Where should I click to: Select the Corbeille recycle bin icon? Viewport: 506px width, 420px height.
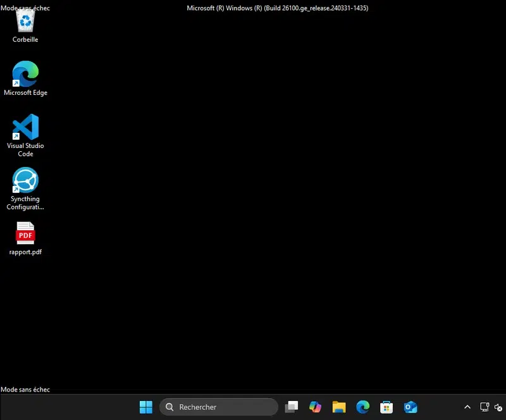(x=25, y=21)
